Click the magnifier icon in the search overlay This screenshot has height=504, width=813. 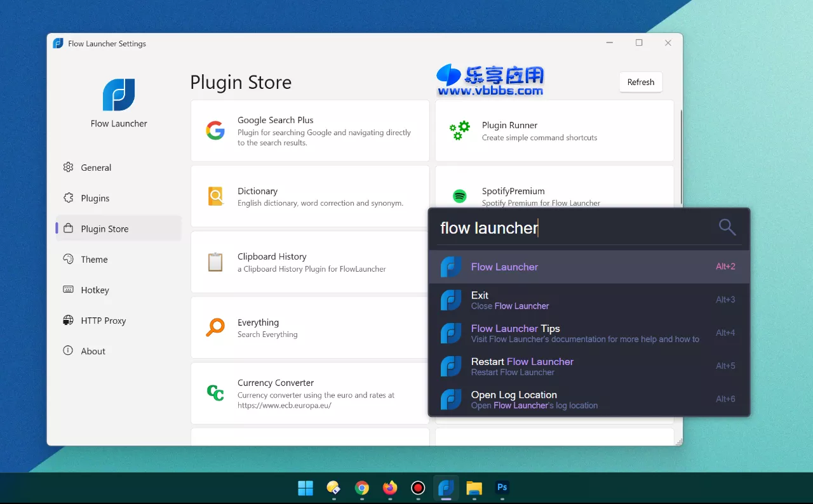tap(726, 227)
